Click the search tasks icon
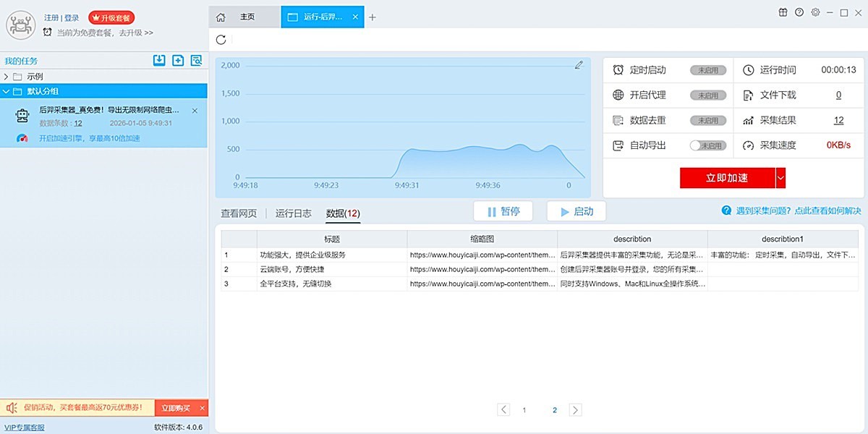Screen dimensions: 868x434 196,61
